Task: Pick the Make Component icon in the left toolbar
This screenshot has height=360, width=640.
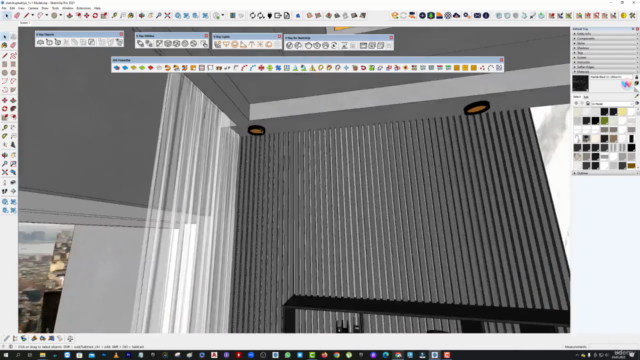Action: [13, 37]
